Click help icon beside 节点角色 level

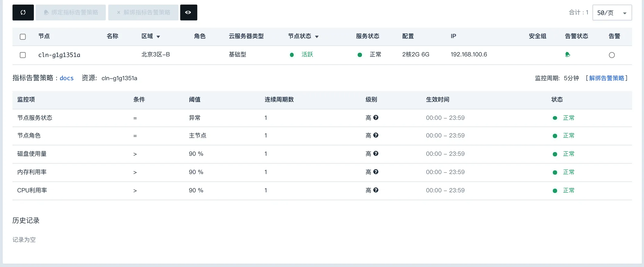coord(376,135)
